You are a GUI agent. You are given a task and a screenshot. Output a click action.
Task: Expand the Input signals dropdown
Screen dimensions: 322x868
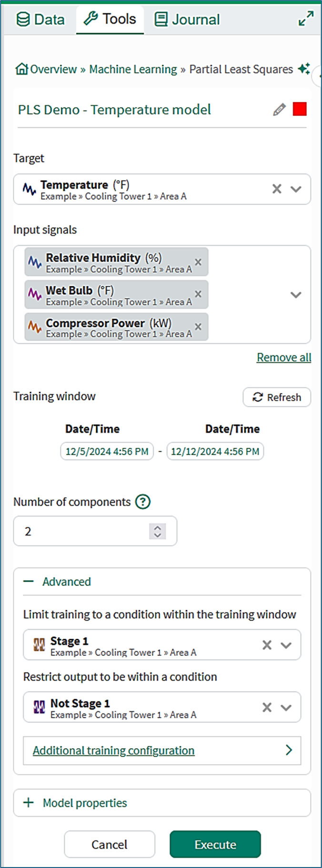pyautogui.click(x=296, y=295)
